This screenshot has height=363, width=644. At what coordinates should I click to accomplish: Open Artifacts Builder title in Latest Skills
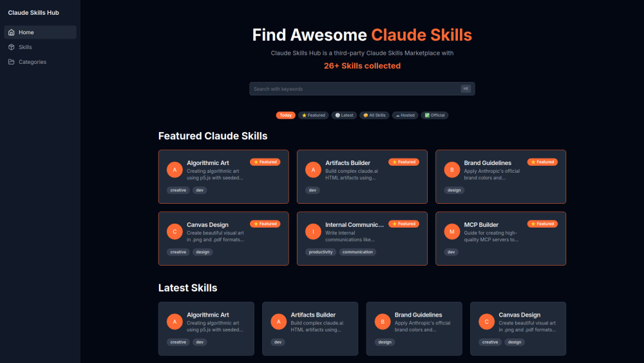(313, 315)
